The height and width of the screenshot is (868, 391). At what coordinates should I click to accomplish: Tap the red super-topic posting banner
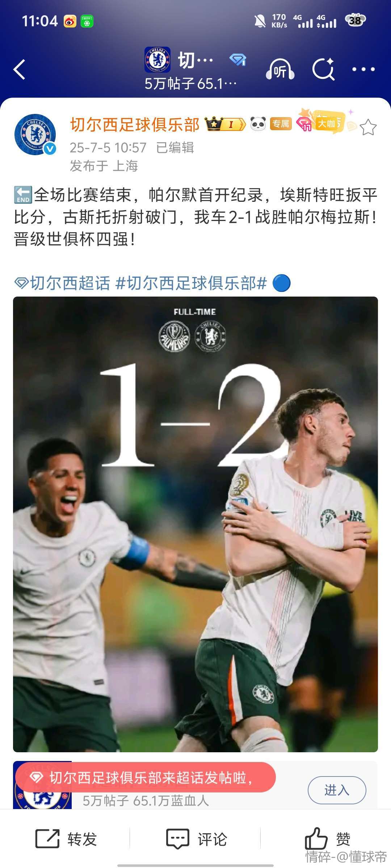tap(146, 777)
